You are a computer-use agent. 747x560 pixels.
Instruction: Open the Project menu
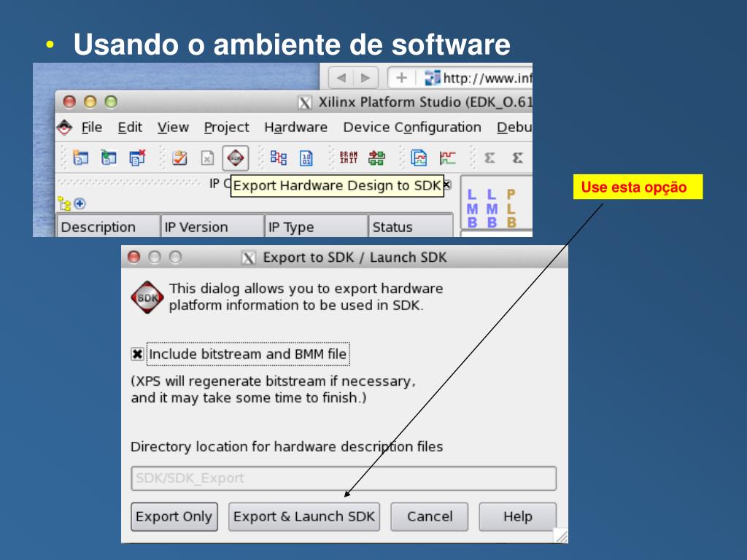click(x=226, y=127)
